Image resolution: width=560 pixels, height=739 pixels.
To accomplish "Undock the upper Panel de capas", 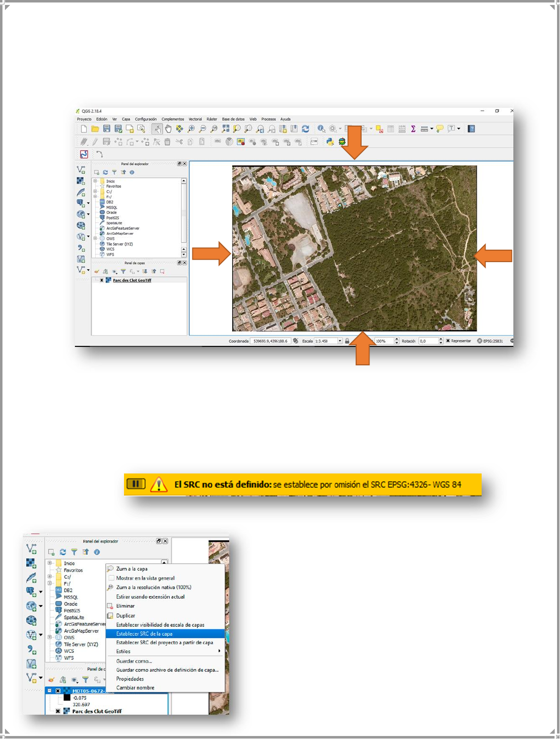I will (x=180, y=263).
